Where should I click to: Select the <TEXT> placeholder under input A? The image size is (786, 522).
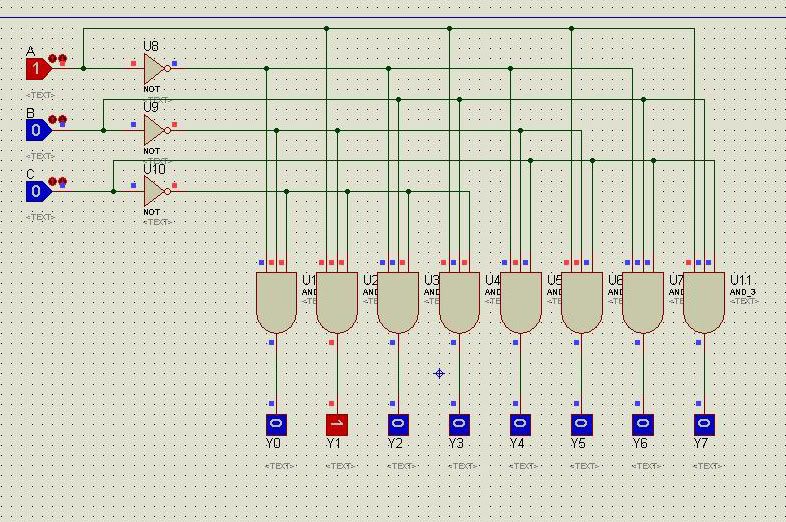40,95
